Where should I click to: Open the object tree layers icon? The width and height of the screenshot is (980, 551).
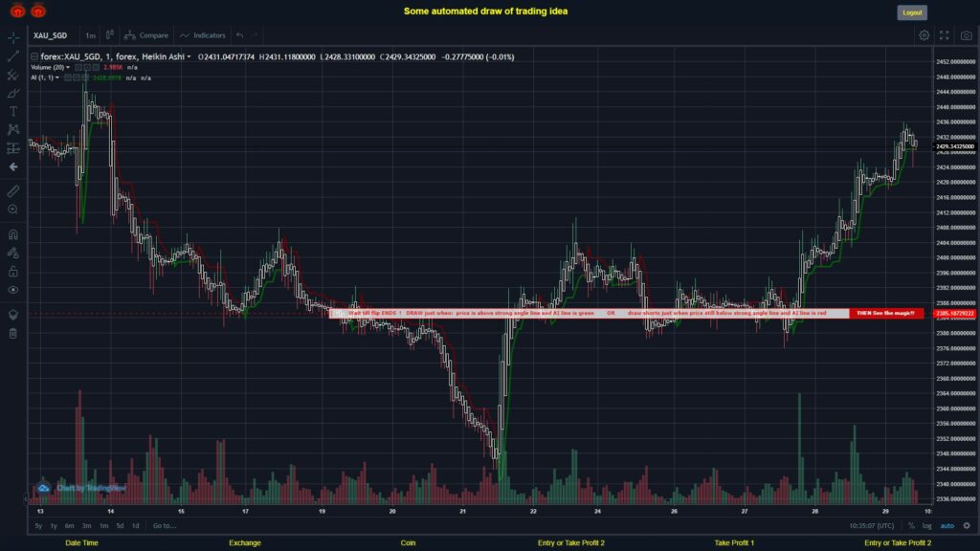point(13,315)
